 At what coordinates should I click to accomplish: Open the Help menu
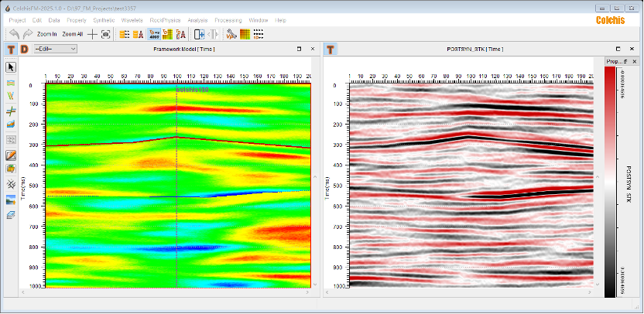click(x=280, y=20)
